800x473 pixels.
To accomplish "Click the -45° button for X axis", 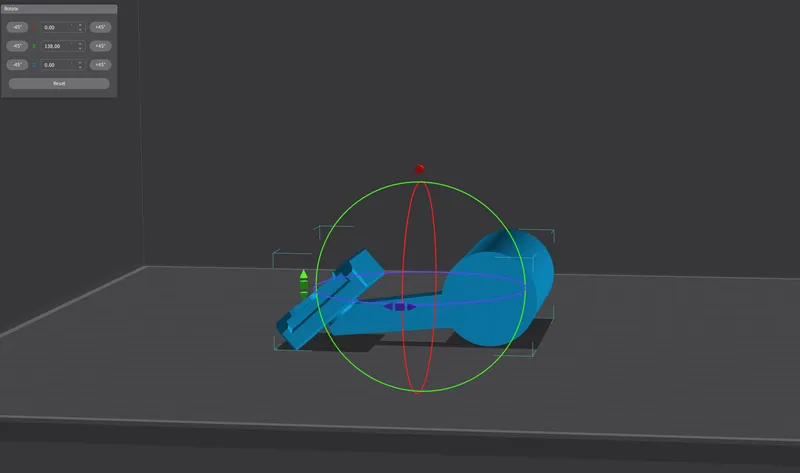I will (18, 27).
